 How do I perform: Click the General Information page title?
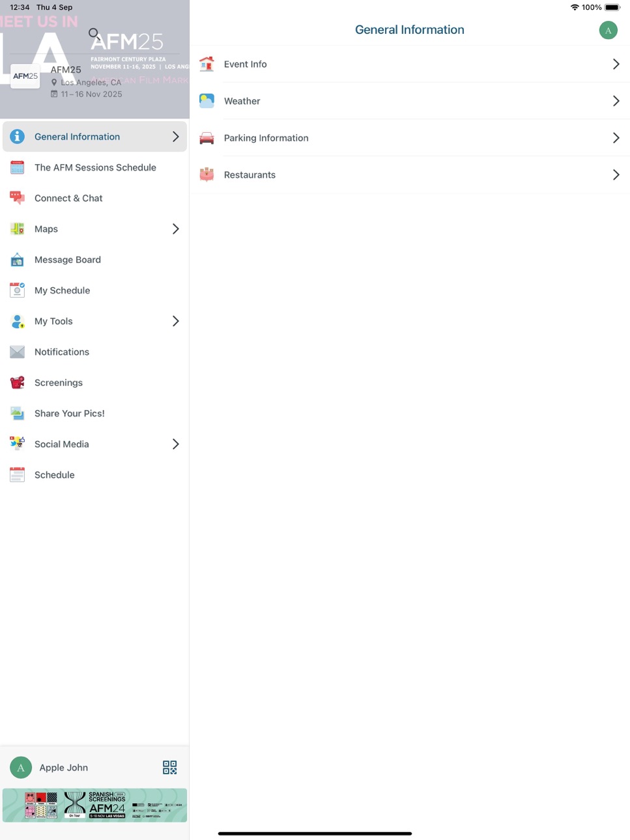(x=410, y=30)
